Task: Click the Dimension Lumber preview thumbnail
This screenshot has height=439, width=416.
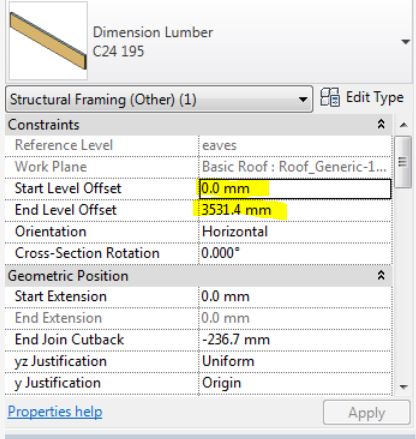Action: click(x=48, y=41)
